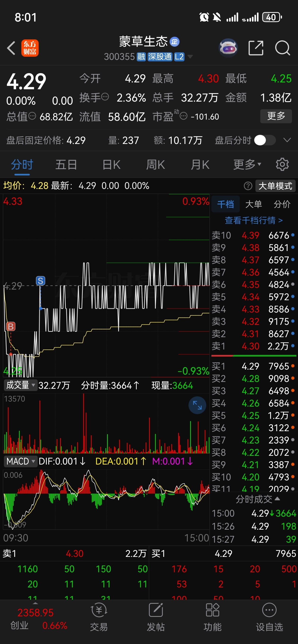Open chart settings gear
The width and height of the screenshot is (298, 644).
tap(282, 164)
